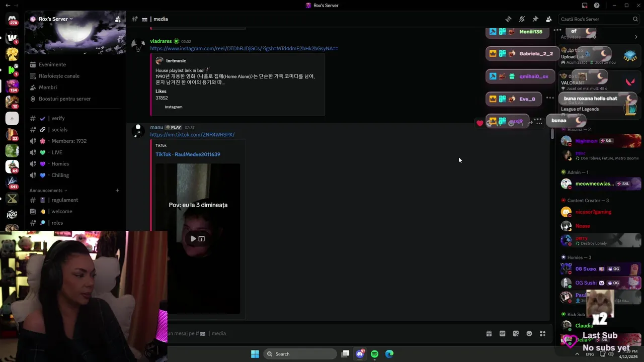Open the Windows Start button
The height and width of the screenshot is (362, 644).
tap(255, 354)
